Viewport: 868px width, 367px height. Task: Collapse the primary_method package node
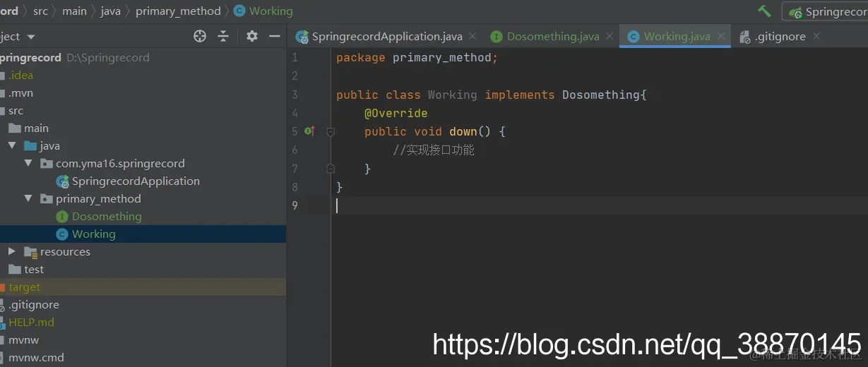(x=28, y=198)
